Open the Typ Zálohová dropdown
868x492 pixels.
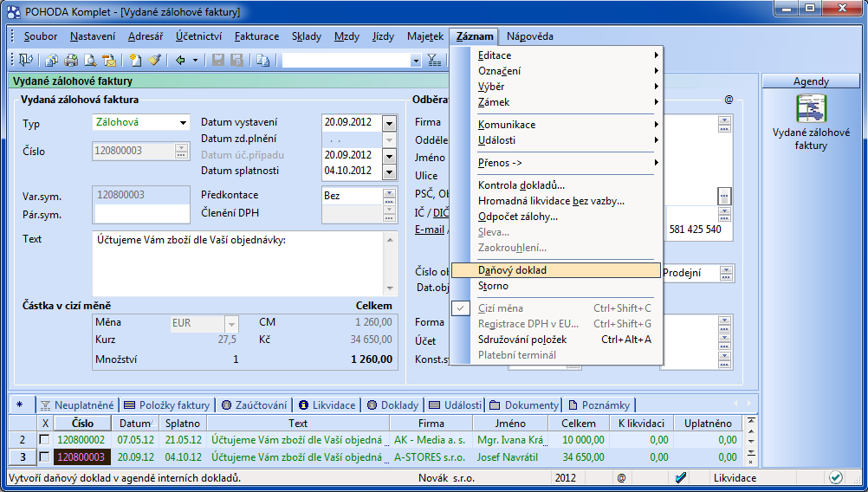coord(184,123)
